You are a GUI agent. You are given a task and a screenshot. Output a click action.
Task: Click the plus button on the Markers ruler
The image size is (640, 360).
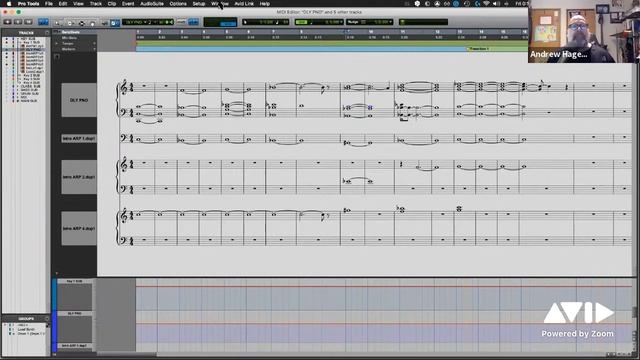click(94, 49)
